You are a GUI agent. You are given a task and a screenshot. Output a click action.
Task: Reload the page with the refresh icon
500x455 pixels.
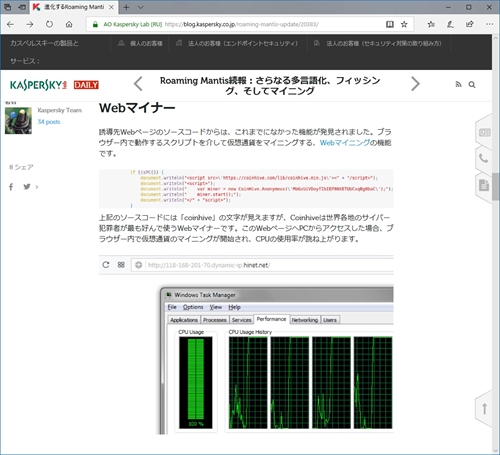coord(49,24)
